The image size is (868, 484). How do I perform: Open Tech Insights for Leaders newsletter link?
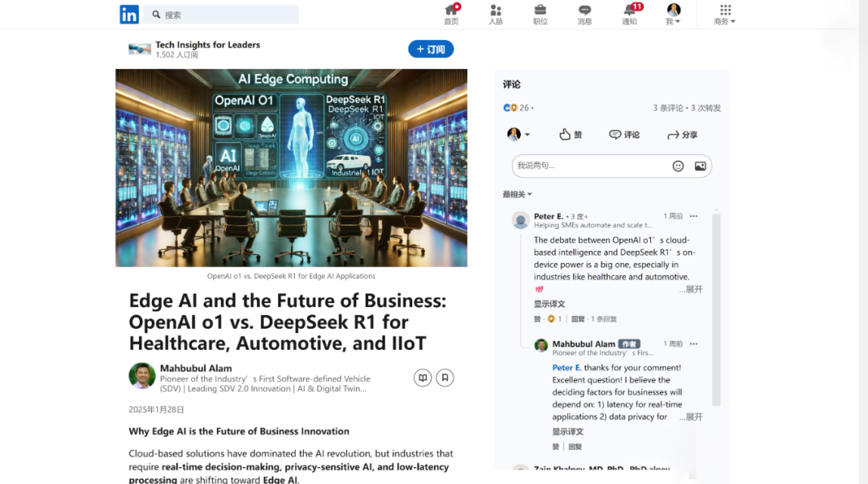click(207, 45)
